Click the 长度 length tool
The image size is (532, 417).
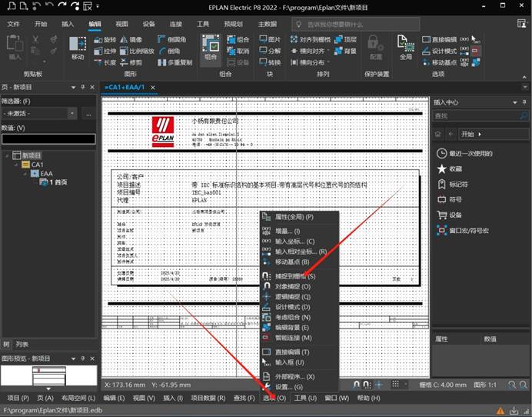click(105, 62)
